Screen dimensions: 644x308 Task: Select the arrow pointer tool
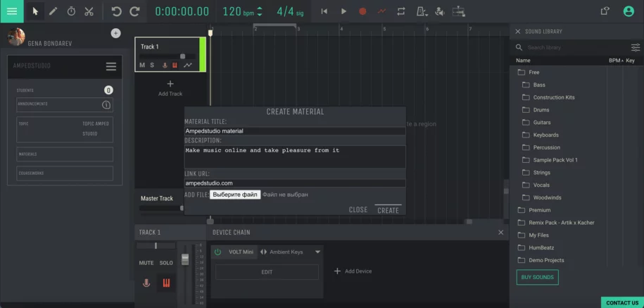[x=36, y=11]
